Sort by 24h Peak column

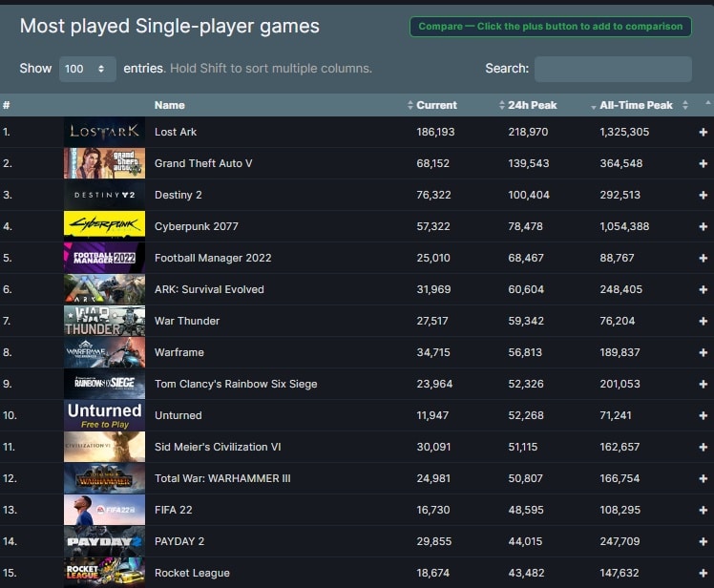click(533, 105)
